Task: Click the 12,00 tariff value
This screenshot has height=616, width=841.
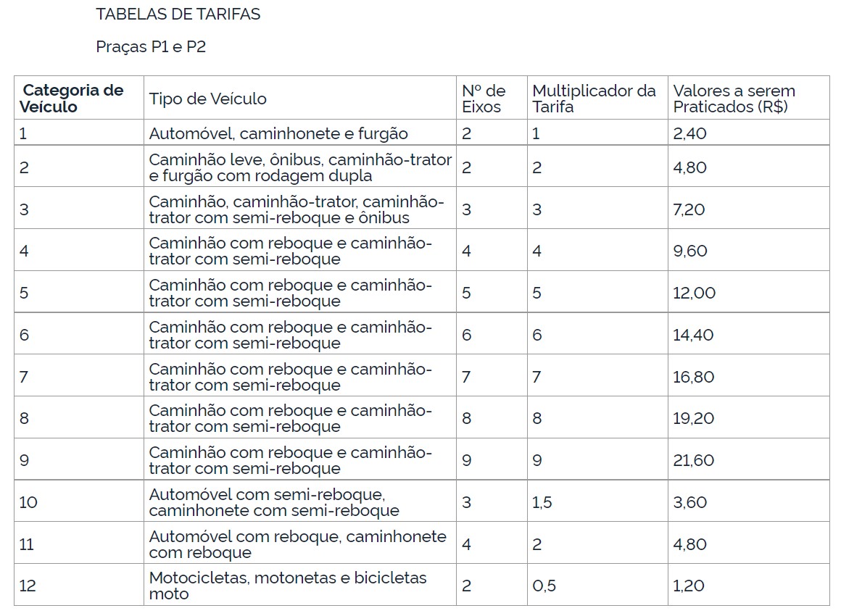Action: point(694,293)
